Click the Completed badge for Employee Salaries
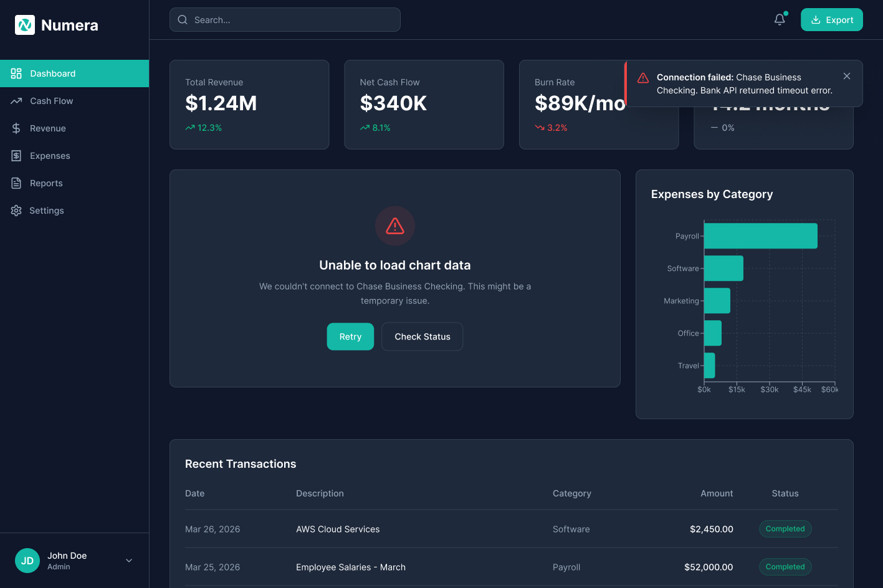This screenshot has height=588, width=883. coord(785,567)
